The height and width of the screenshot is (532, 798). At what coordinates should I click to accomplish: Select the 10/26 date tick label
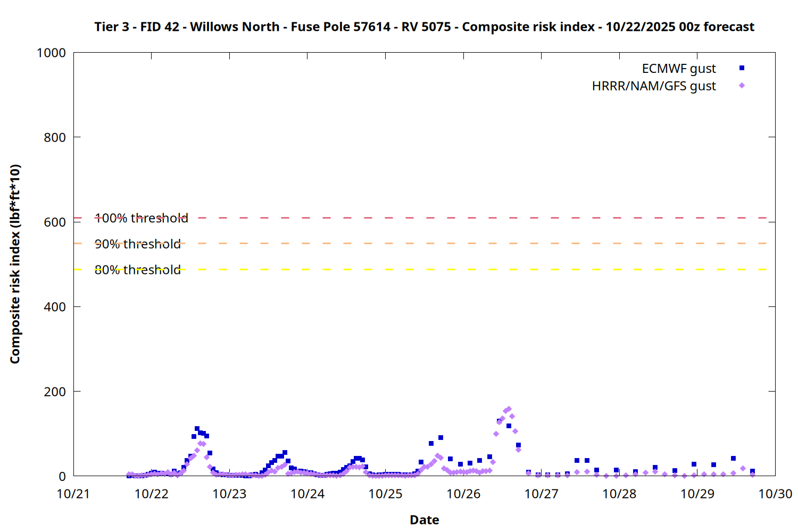463,494
